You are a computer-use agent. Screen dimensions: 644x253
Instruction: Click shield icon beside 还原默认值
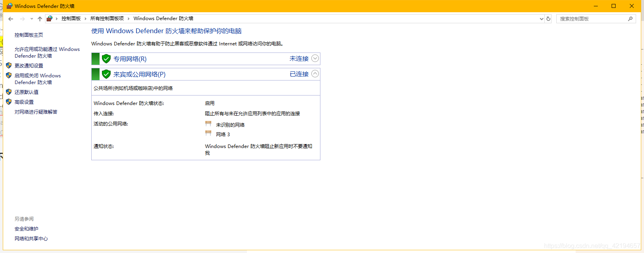tap(9, 92)
